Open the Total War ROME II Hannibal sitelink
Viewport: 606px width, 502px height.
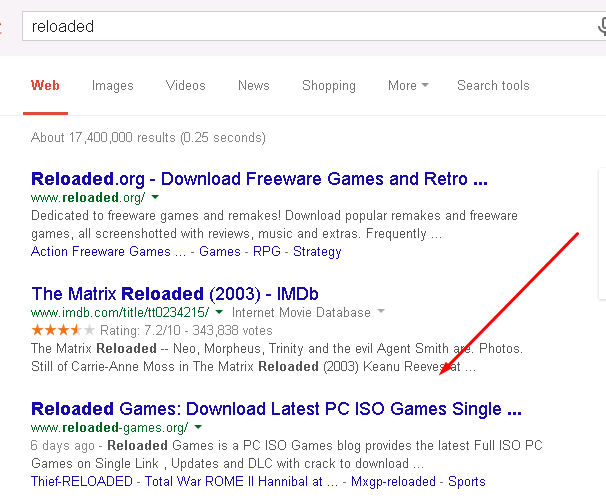point(241,482)
